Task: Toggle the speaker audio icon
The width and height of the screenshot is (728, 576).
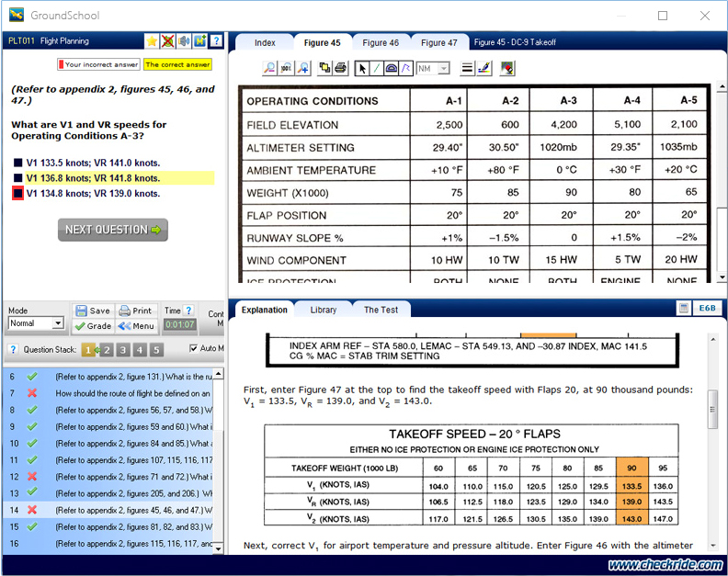Action: tap(184, 41)
